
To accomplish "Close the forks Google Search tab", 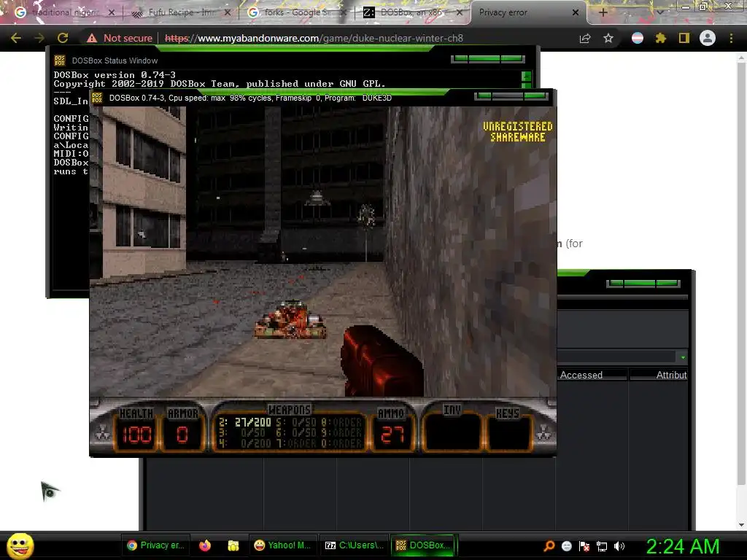I will [x=344, y=12].
